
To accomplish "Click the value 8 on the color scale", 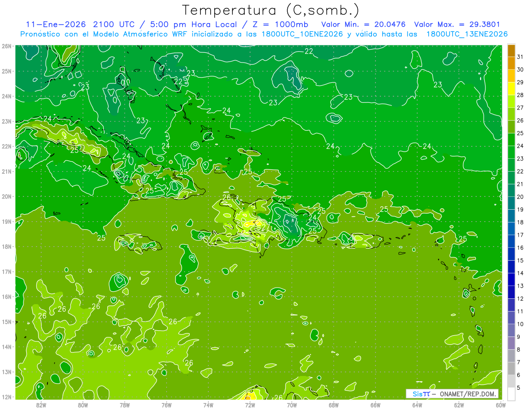I will coord(519,349).
